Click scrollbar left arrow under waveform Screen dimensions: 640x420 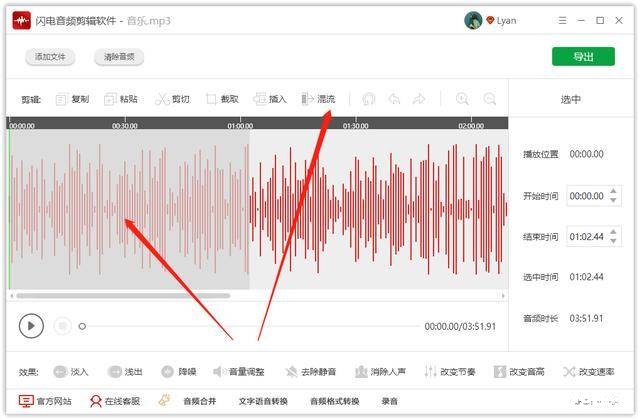point(12,296)
